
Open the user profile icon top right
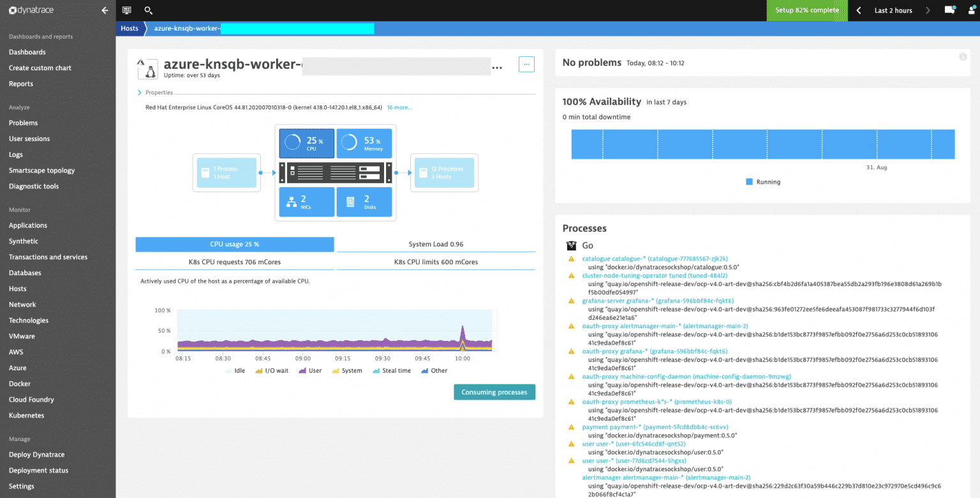click(x=972, y=10)
